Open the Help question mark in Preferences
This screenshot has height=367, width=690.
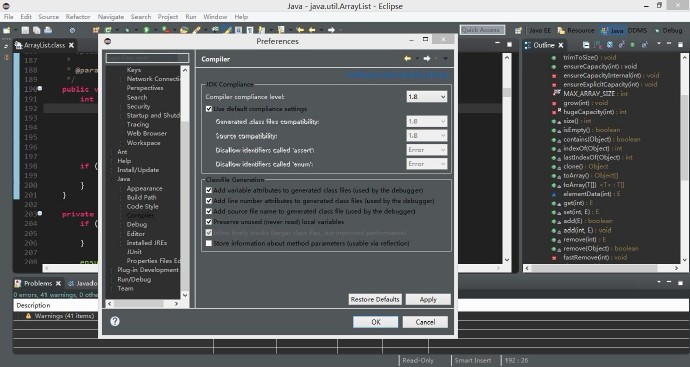tap(115, 321)
